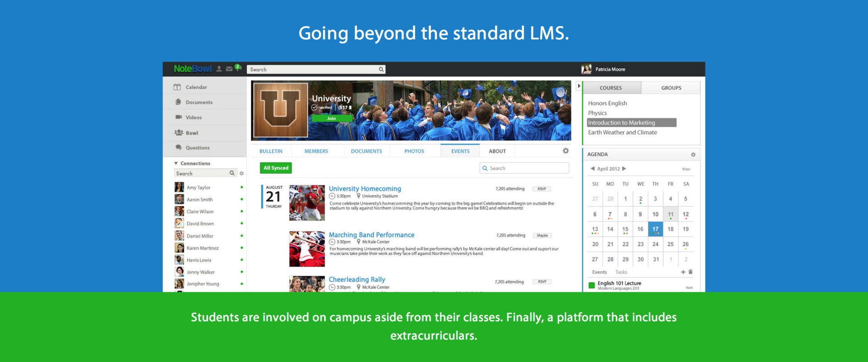Screen dimensions: 868x362
Task: Select Honors English course
Action: pos(607,103)
